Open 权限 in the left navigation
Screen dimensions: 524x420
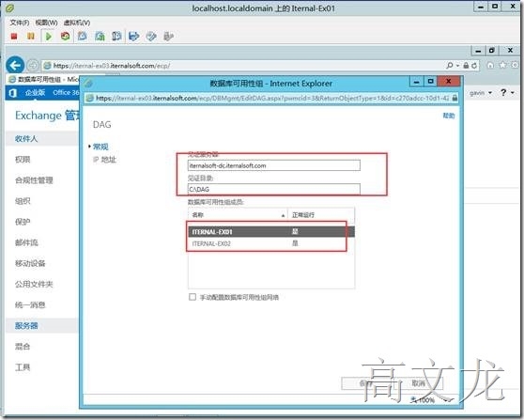[23, 160]
